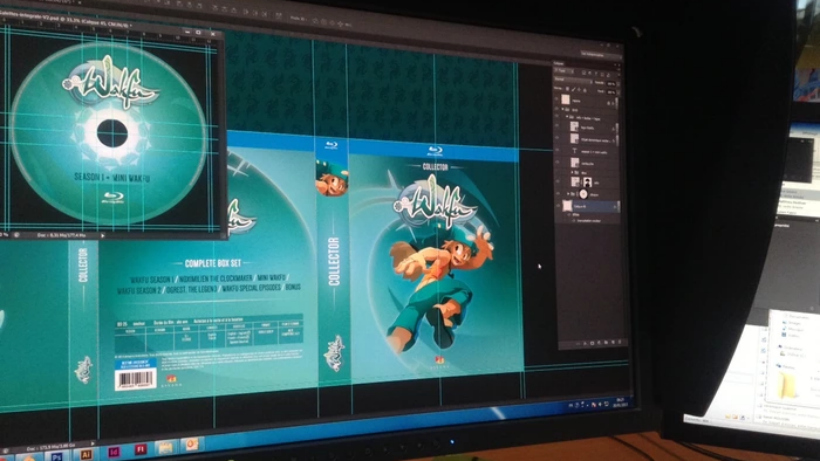The width and height of the screenshot is (820, 461).
Task: Click the round white mask thumbnail on group
Action: (583, 194)
